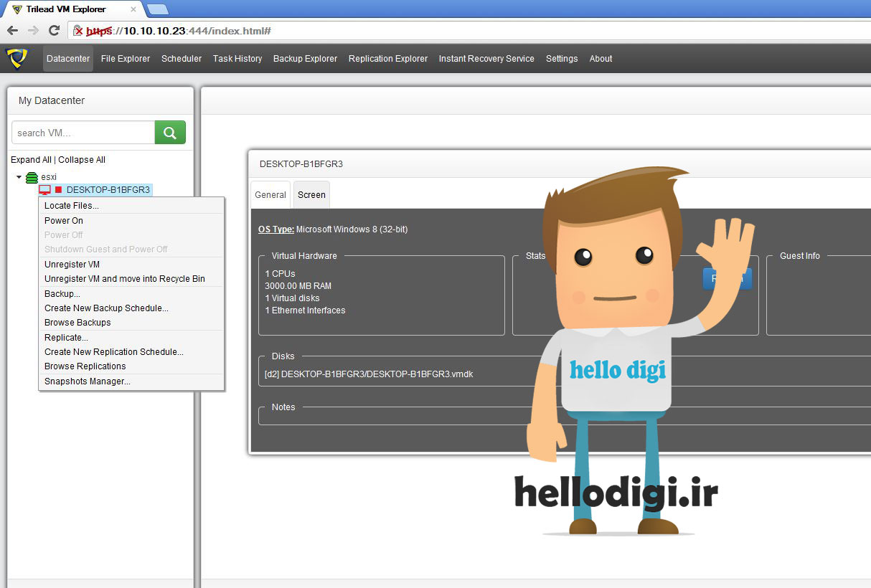This screenshot has height=588, width=871.
Task: Switch to the General tab
Action: pos(270,195)
